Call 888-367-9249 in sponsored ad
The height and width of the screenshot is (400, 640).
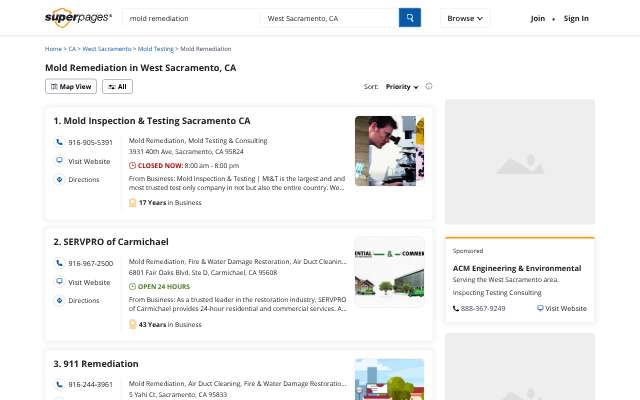[x=483, y=309]
